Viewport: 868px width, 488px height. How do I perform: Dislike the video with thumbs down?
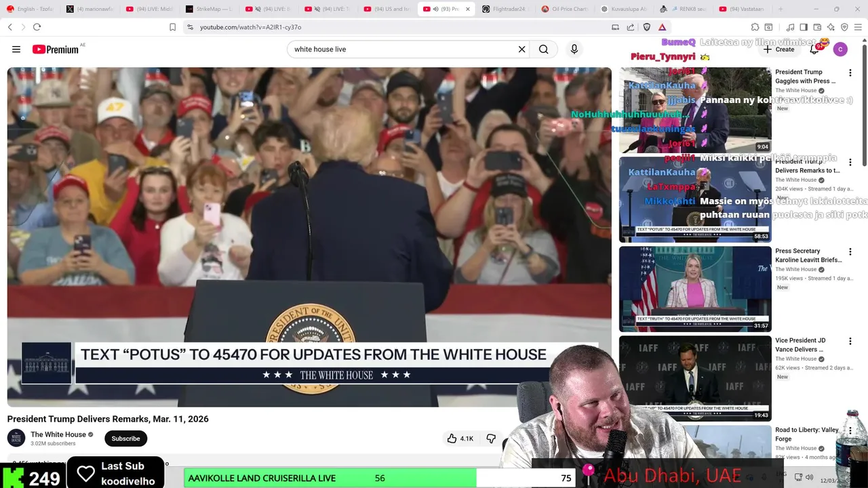pyautogui.click(x=491, y=439)
